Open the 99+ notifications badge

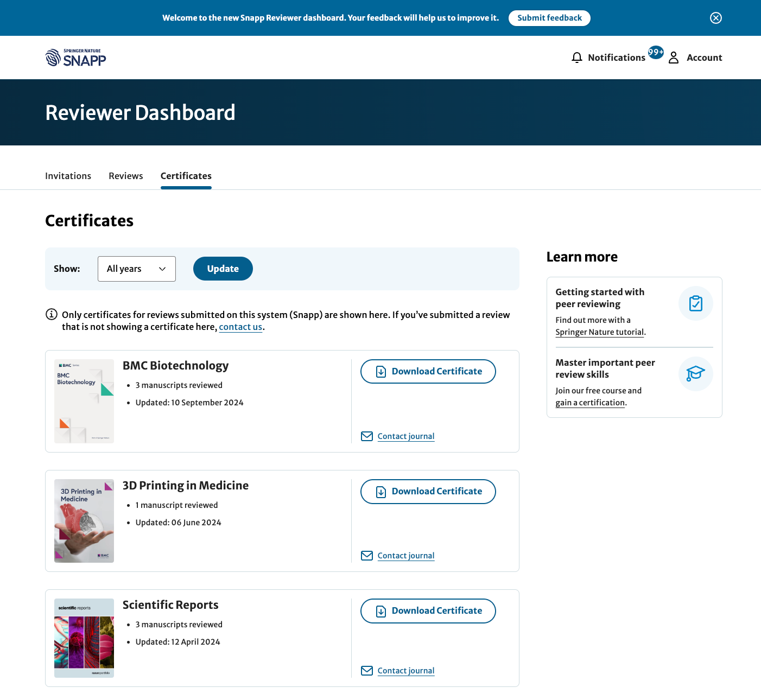point(656,52)
